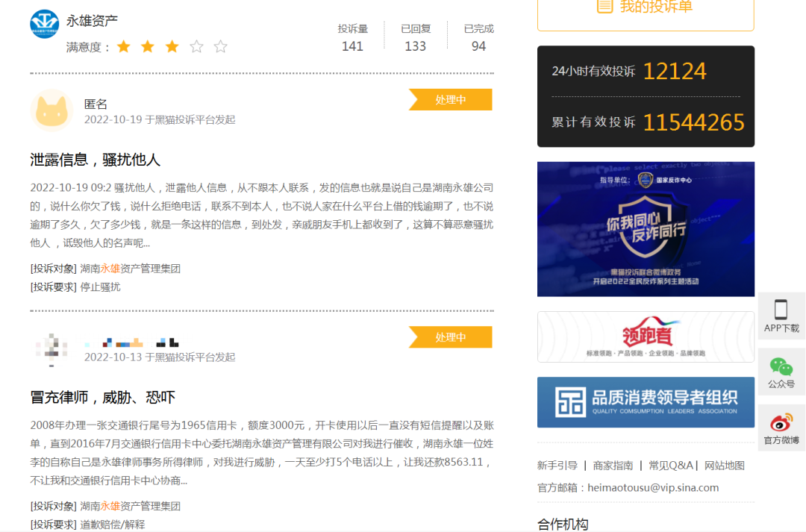
Task: Click the date 2022-10-13 于黑猫投诉平台发起
Action: [x=160, y=357]
